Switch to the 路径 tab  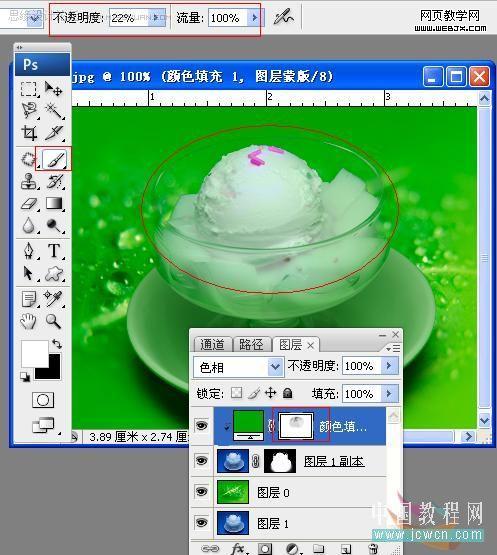[251, 344]
